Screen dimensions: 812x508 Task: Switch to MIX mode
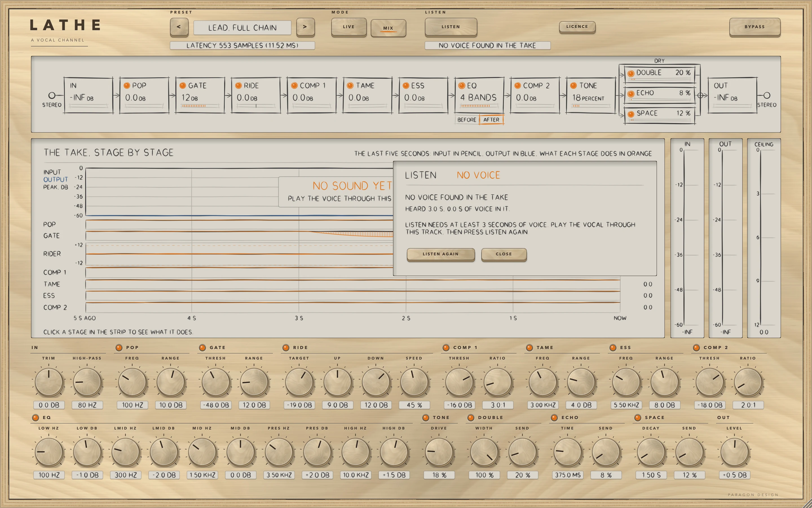click(388, 28)
